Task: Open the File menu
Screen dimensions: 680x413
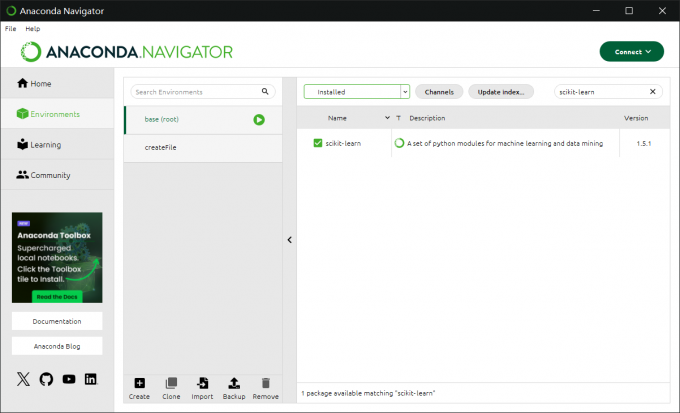Action: pos(10,29)
